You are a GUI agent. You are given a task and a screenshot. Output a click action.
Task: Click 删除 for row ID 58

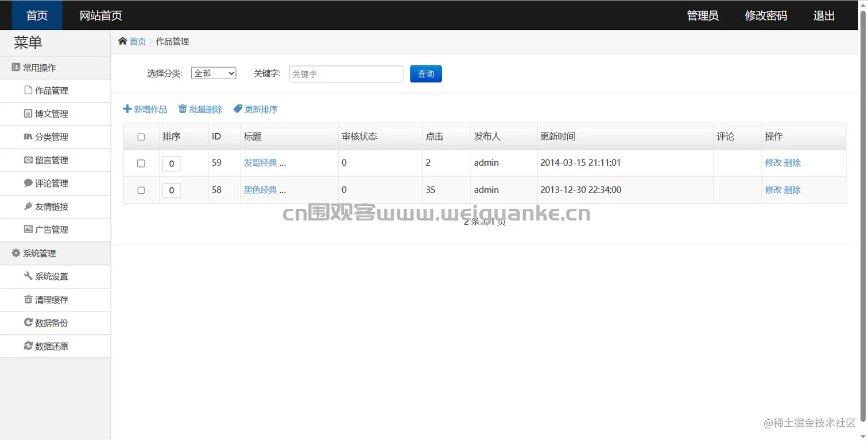pyautogui.click(x=792, y=190)
